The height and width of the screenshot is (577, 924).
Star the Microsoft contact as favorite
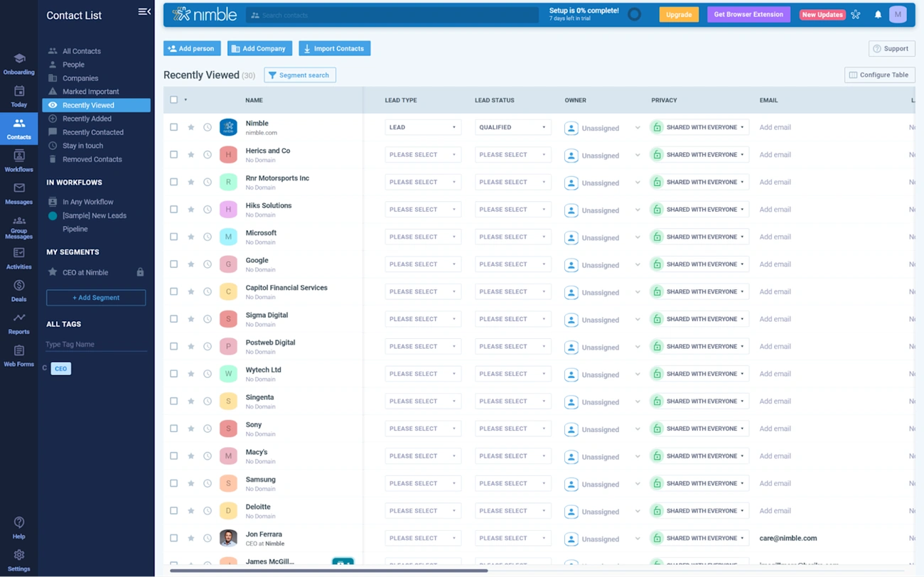tap(190, 237)
